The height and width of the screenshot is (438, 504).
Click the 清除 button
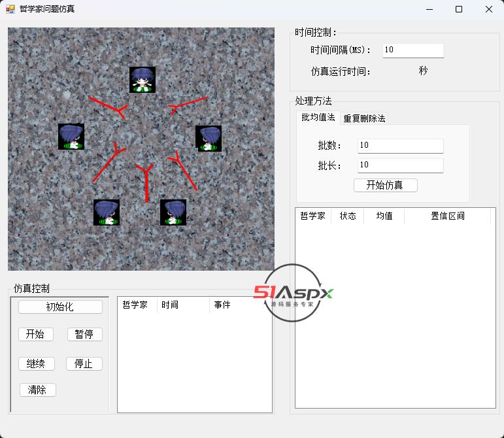(x=38, y=390)
